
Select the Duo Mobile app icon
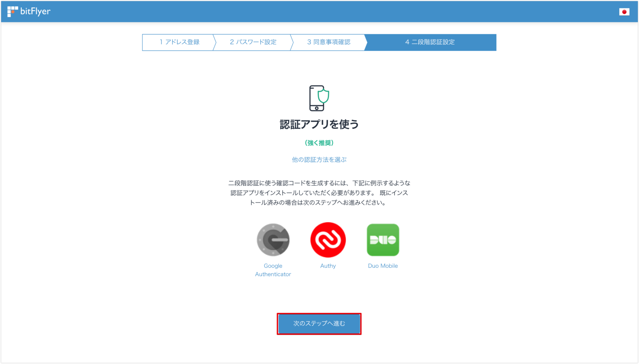click(383, 240)
